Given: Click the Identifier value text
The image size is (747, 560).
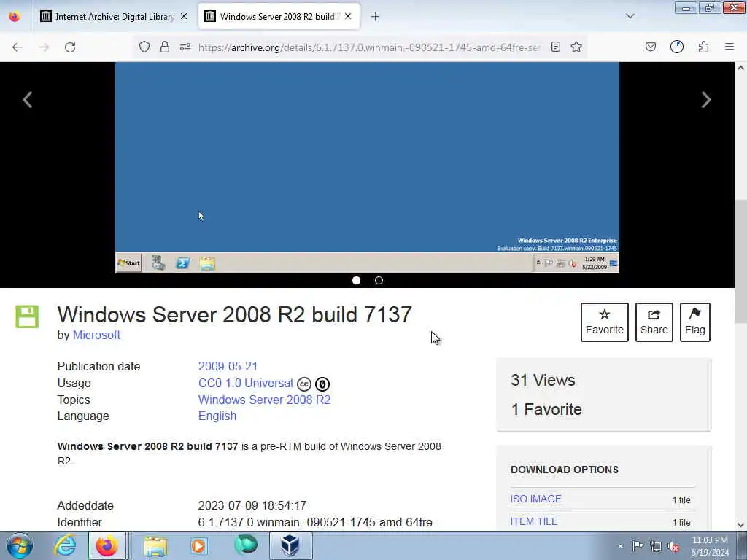Looking at the screenshot, I should 317,522.
